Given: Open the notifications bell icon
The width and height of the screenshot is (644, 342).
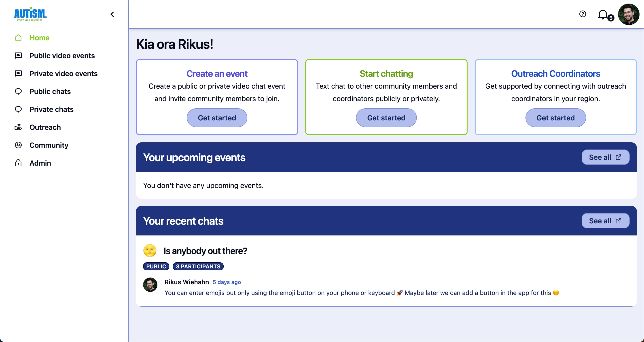Looking at the screenshot, I should (603, 15).
